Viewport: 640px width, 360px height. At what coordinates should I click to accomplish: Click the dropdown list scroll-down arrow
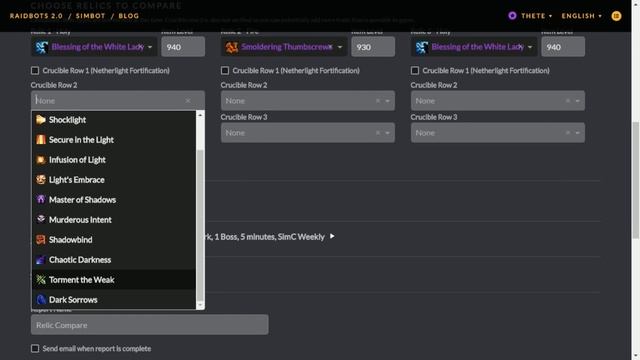200,305
